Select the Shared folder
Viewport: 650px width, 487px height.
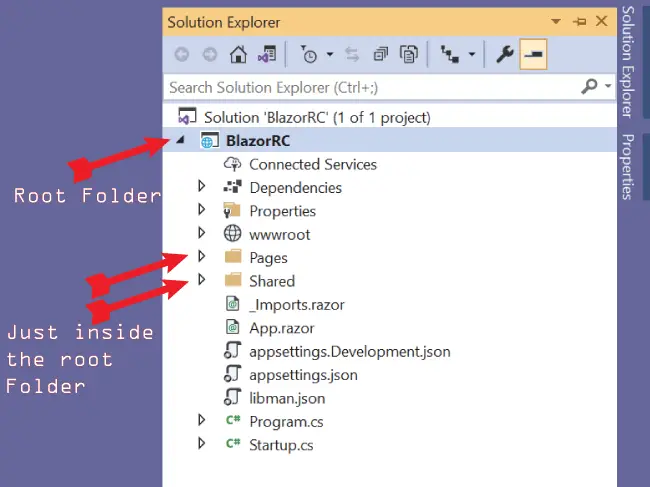(x=272, y=281)
